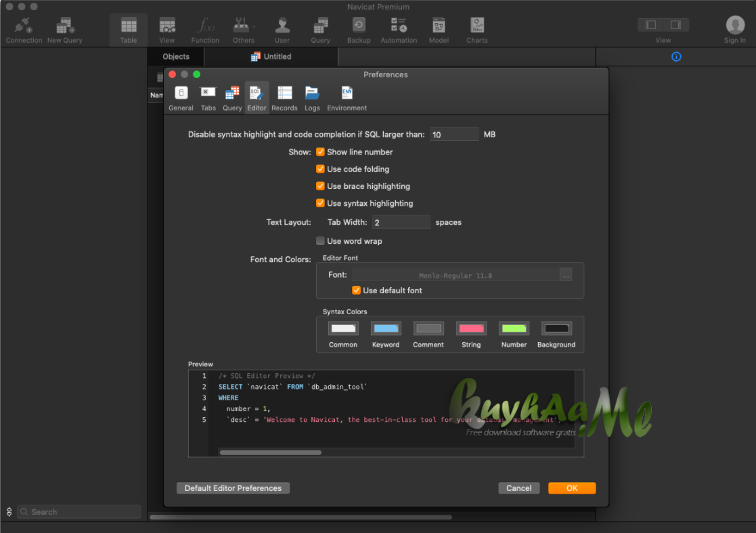
Task: Click the SQL size limit MB field
Action: coord(454,135)
